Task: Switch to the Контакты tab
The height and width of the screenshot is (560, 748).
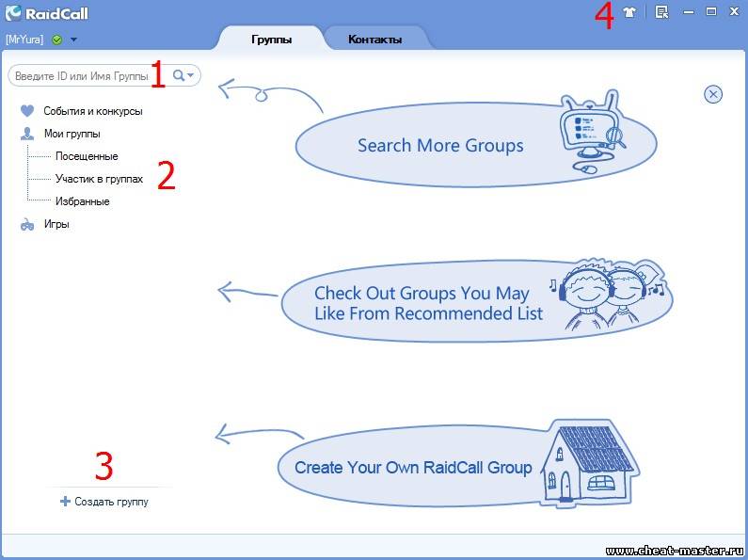Action: (x=374, y=40)
